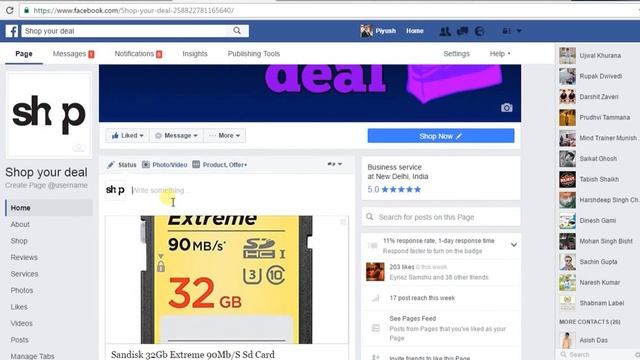The image size is (640, 360).
Task: Click the Write something text box
Action: click(x=241, y=191)
